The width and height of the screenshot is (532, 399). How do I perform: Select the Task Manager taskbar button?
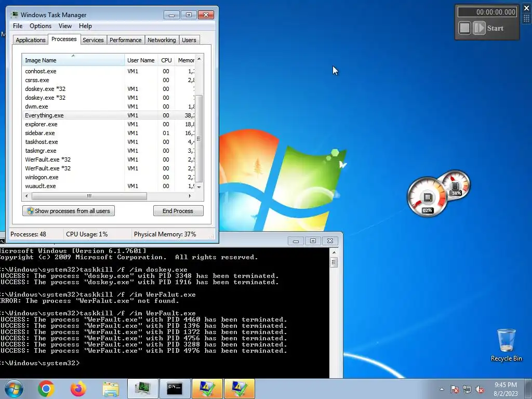pos(143,389)
